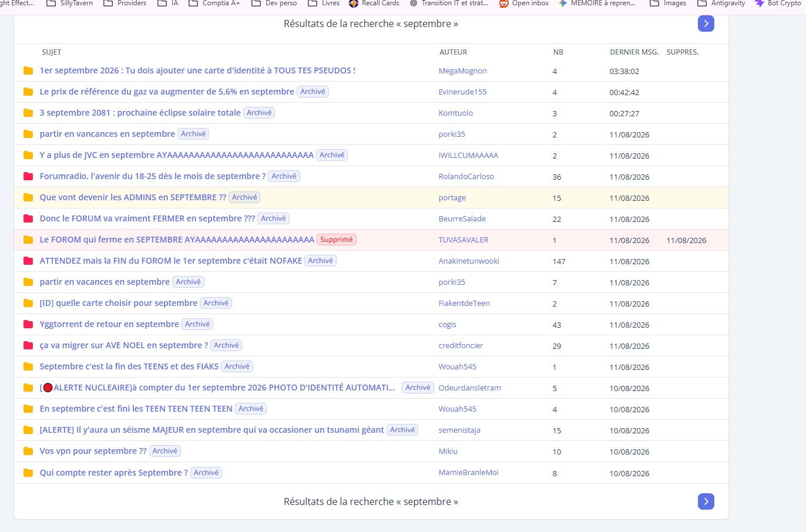This screenshot has width=806, height=532.
Task: Open the Open inbox bookmark
Action: click(x=524, y=3)
